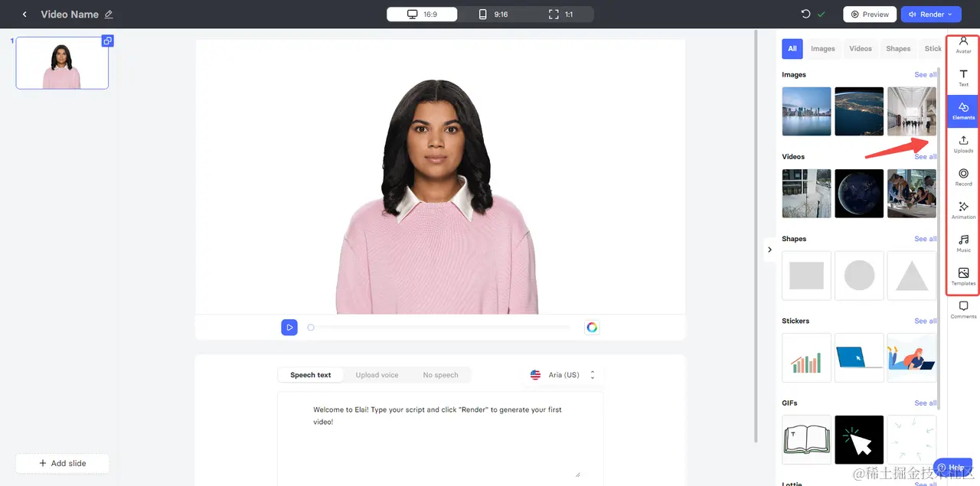This screenshot has width=980, height=486.
Task: Add the circle shape
Action: point(859,276)
